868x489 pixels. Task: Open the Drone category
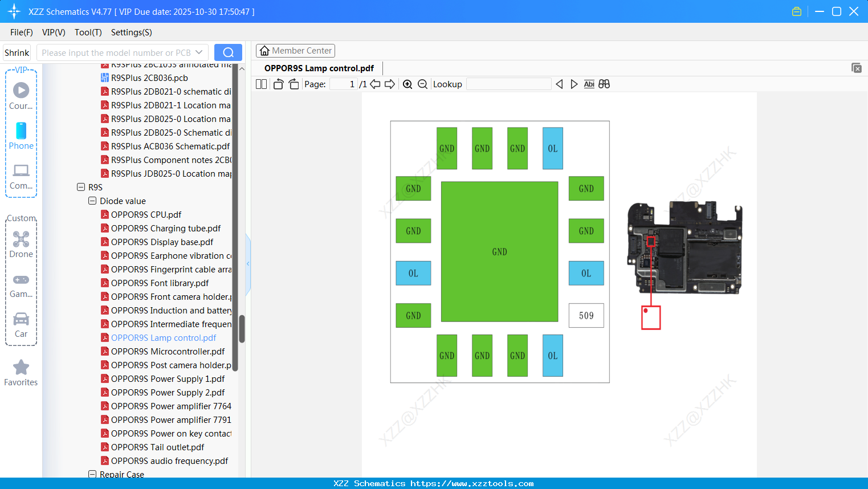(x=21, y=245)
